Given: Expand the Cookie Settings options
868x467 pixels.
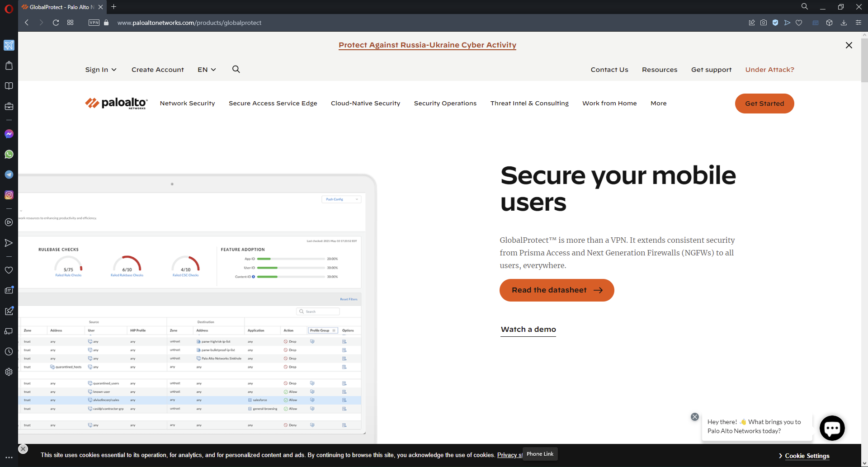Looking at the screenshot, I should (807, 456).
